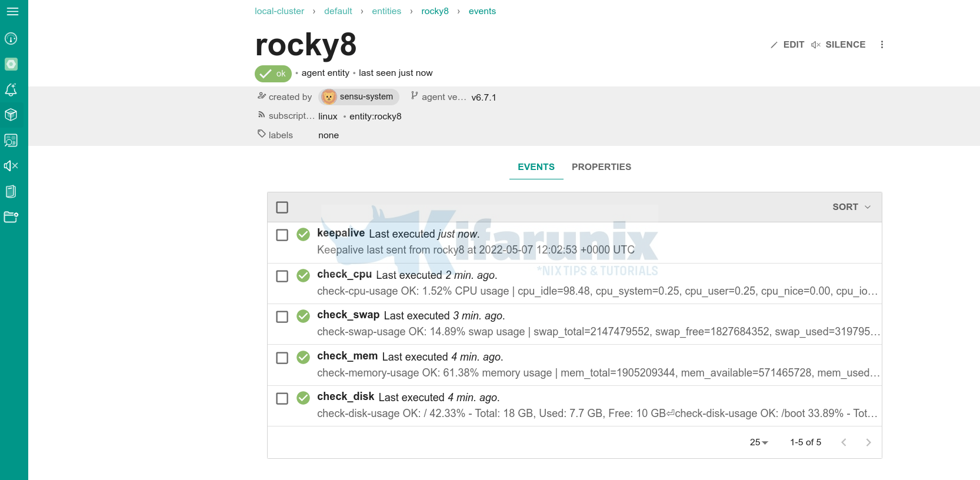980x480 pixels.
Task: Click the sensu-system creator chip
Action: tap(359, 97)
